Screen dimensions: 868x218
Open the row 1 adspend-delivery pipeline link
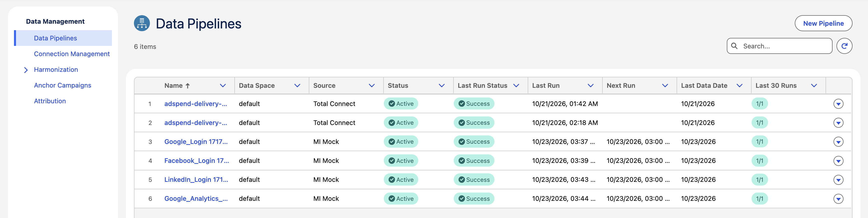pos(196,104)
